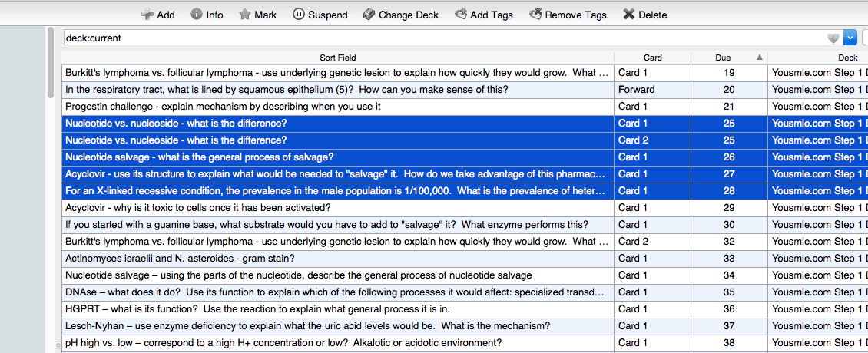The image size is (868, 353).
Task: Suspend selected cards using pause icon
Action: 298,15
